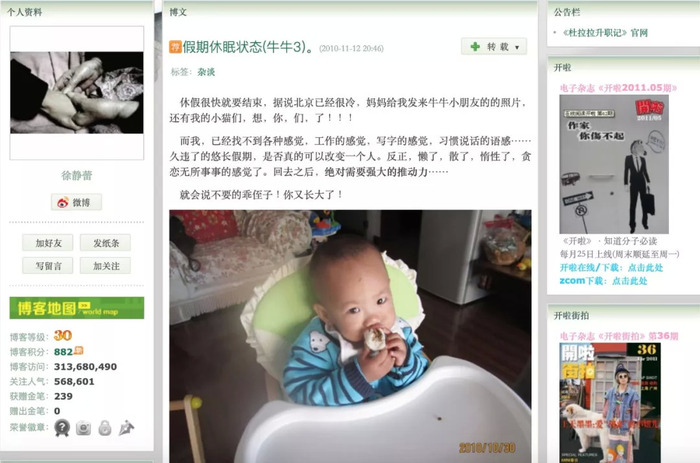This screenshot has height=463, width=700.
Task: Click the profile avatar photo
Action: [x=77, y=92]
